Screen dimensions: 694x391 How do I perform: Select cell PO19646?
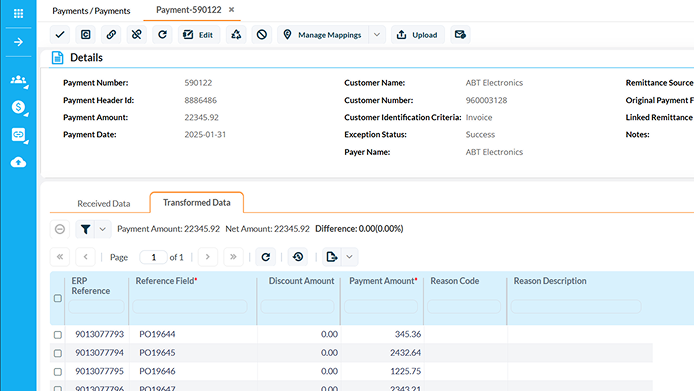[157, 372]
